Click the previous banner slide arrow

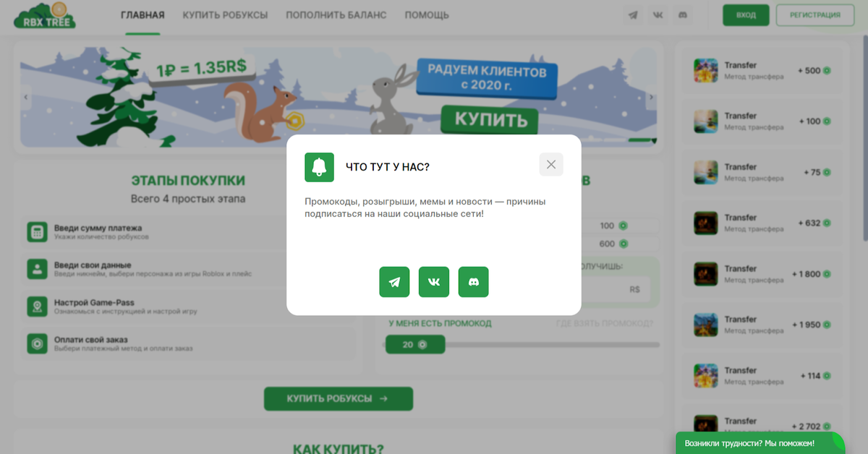pos(26,97)
